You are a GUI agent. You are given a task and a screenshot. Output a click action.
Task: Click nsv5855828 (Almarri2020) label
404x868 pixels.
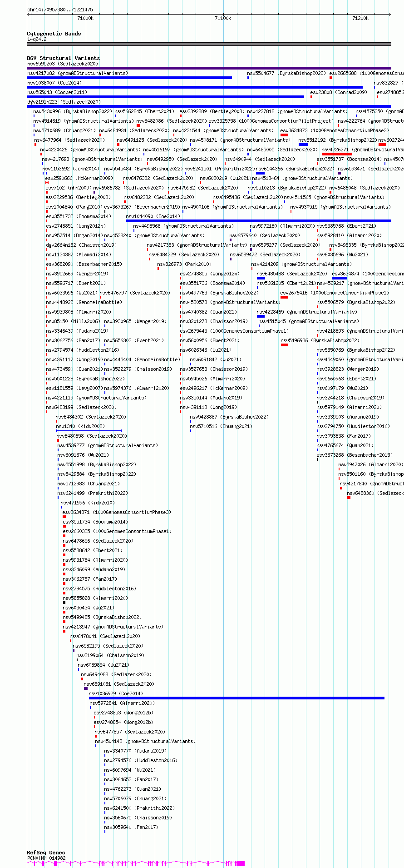[95, 598]
